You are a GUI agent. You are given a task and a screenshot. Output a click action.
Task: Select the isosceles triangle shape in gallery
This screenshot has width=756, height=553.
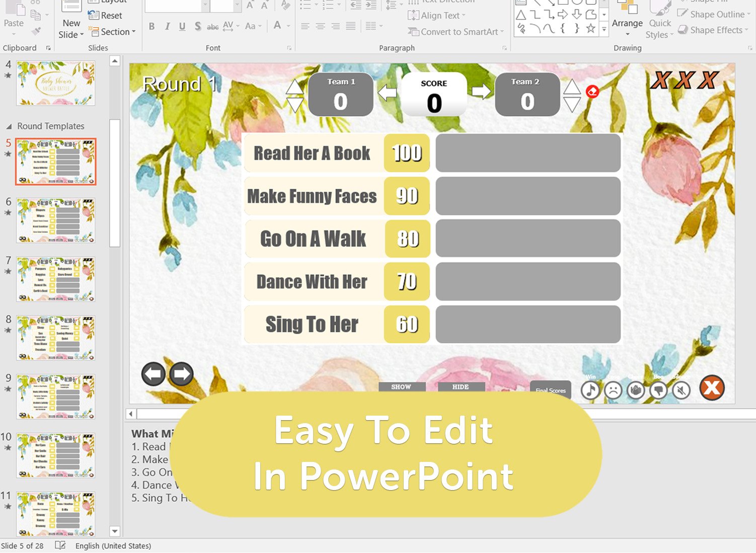pos(521,15)
